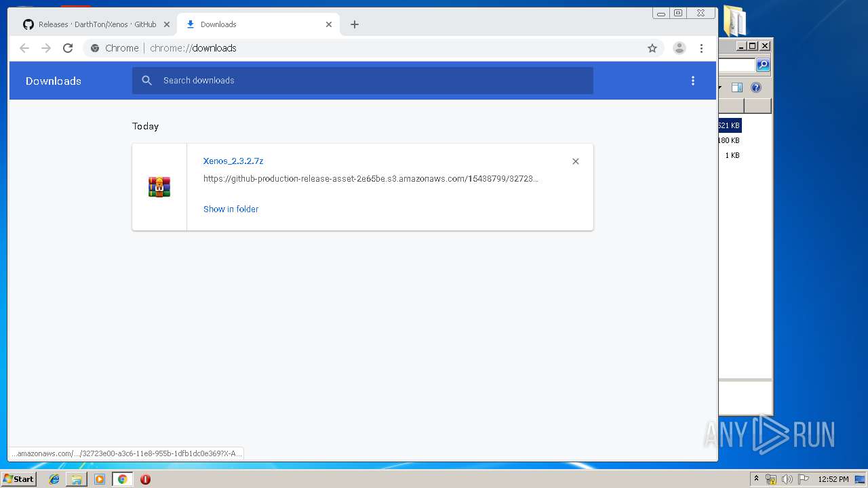Click the 12:52 PM taskbar clock

(x=833, y=479)
